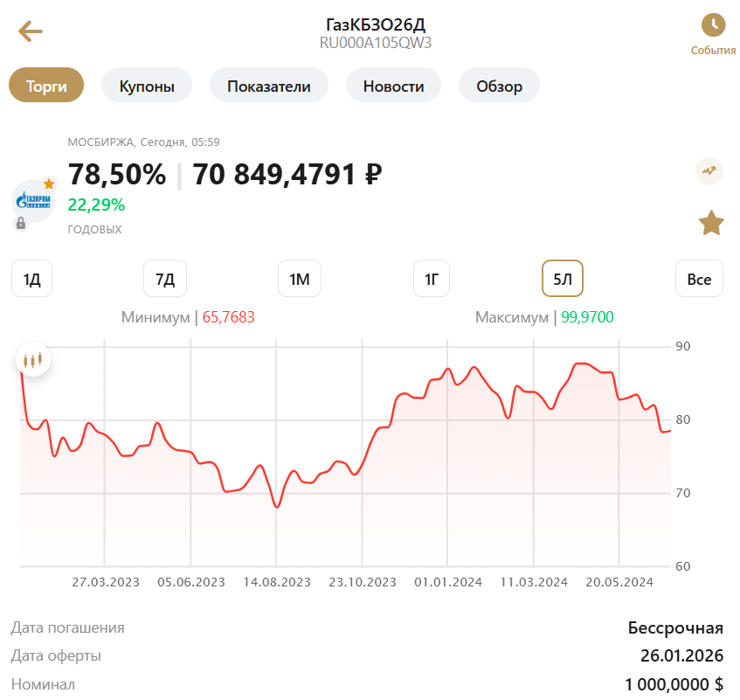740x700 pixels.
Task: Click the 70 849,4791 ₽ value
Action: (x=287, y=174)
